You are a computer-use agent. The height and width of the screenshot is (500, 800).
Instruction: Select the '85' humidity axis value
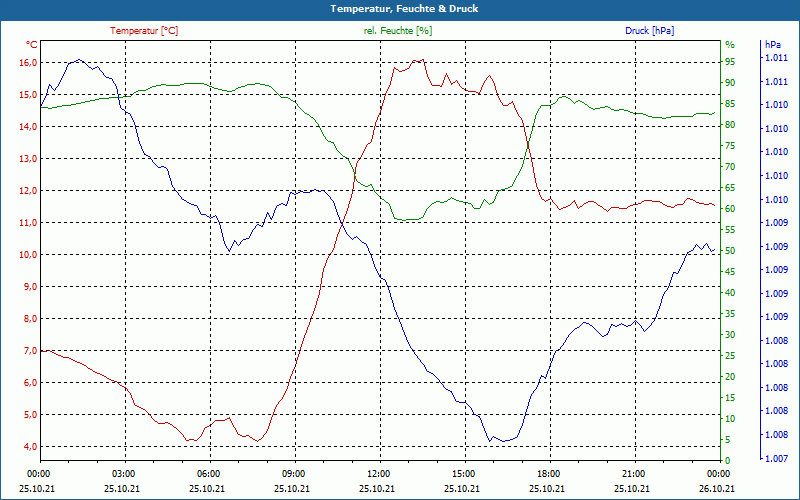(x=730, y=104)
